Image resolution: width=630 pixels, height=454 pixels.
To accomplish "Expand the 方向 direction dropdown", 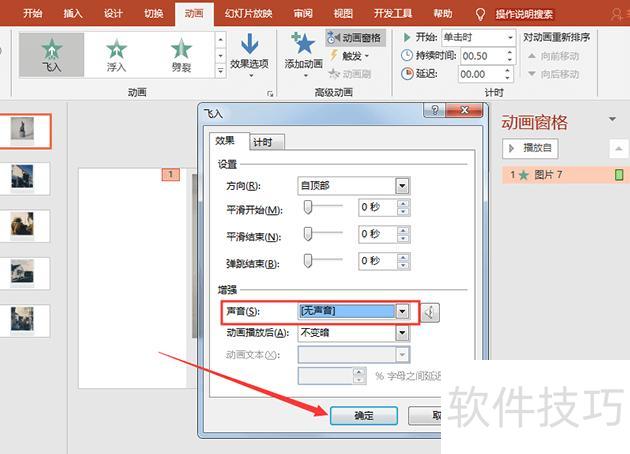I will click(402, 186).
